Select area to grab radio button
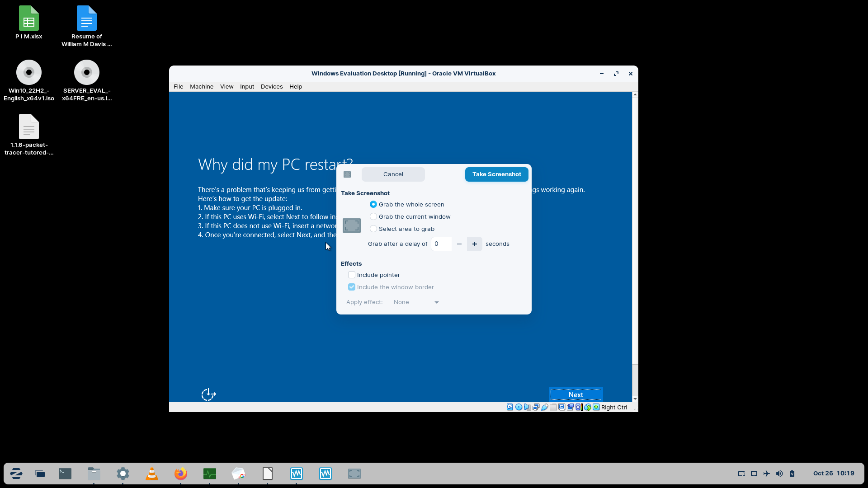This screenshot has width=868, height=488. [x=373, y=229]
